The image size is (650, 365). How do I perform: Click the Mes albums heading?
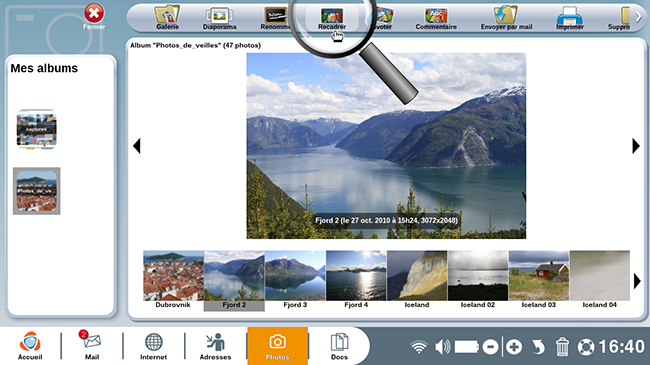44,68
